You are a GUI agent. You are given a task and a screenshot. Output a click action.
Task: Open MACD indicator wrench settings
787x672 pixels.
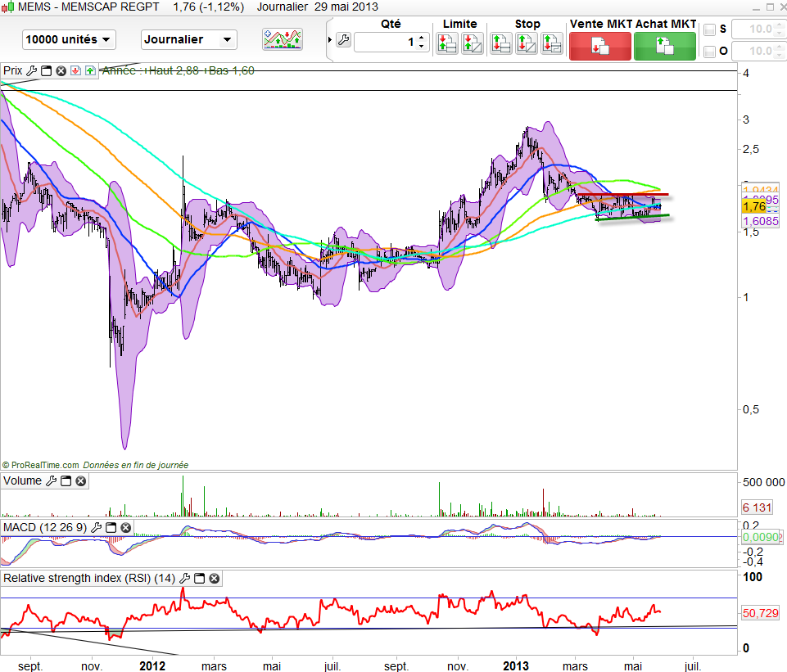[x=97, y=528]
